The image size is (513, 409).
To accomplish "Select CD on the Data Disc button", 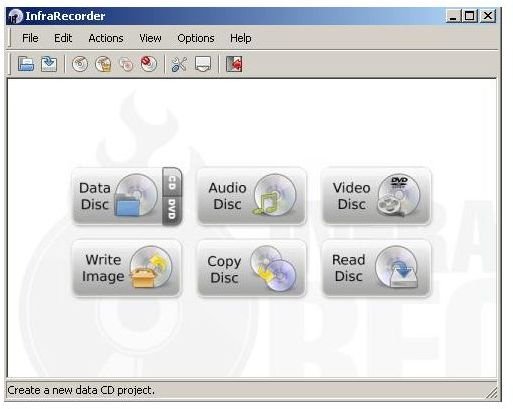I will pyautogui.click(x=172, y=182).
